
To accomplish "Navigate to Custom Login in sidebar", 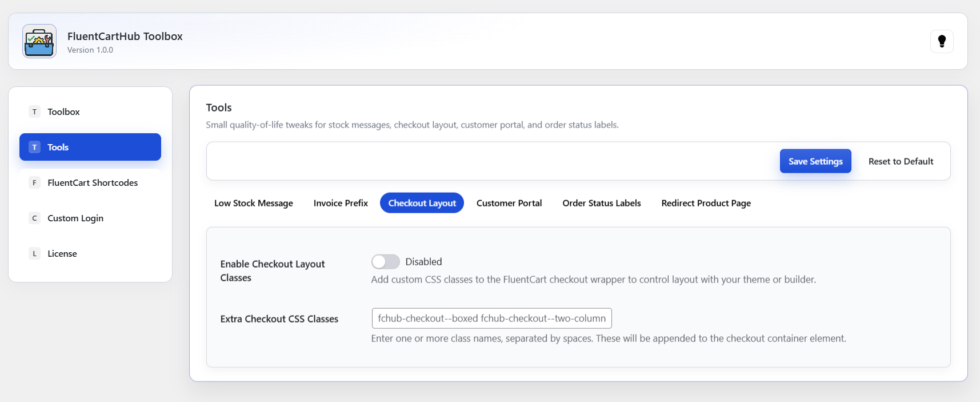I will 75,218.
